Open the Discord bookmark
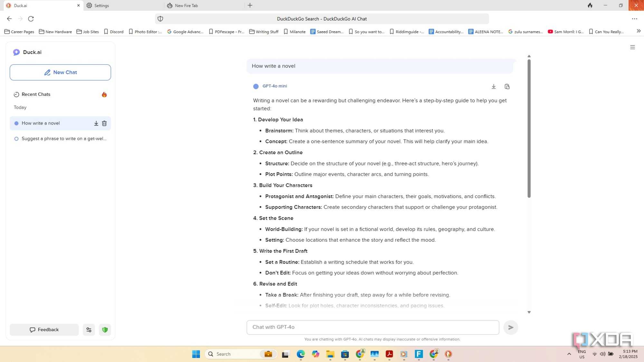 tap(114, 32)
